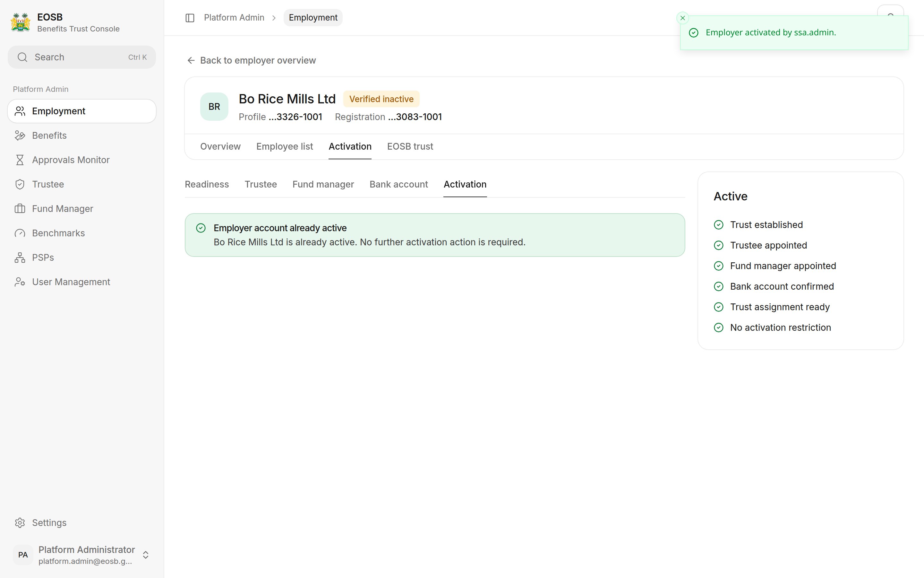Open Approvals Monitor in the sidebar
This screenshot has width=924, height=578.
coord(82,160)
